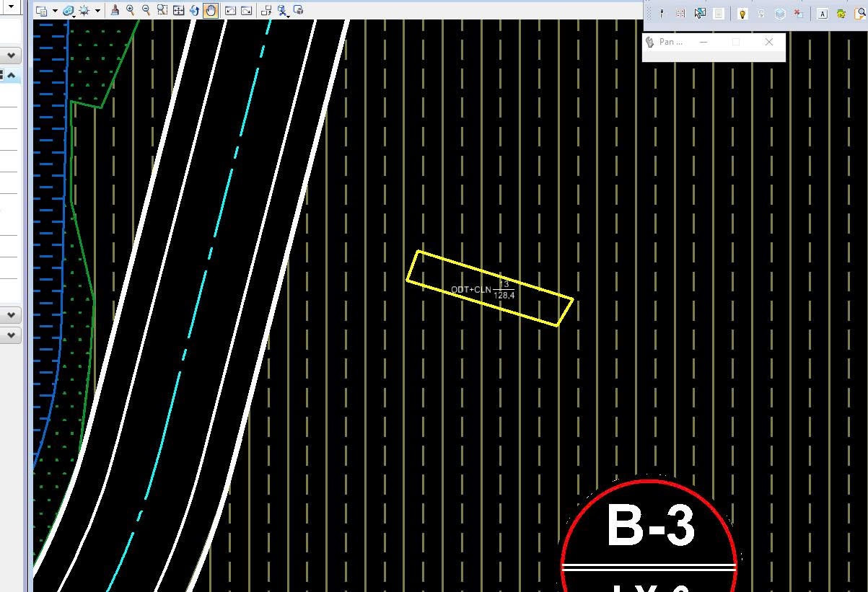
Task: Click the arrow-on-line icon in floating toolbar
Action: click(662, 14)
